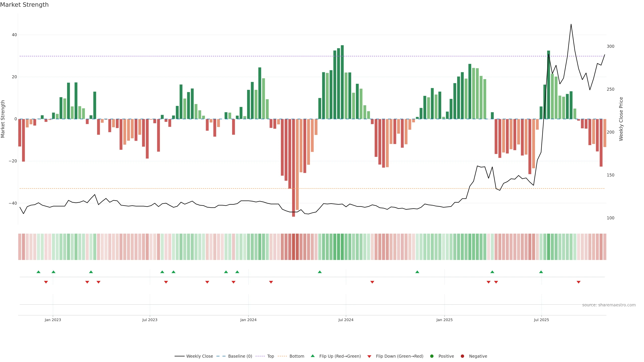The height and width of the screenshot is (362, 644).
Task: Click the Market Strength chart title
Action: coord(24,5)
